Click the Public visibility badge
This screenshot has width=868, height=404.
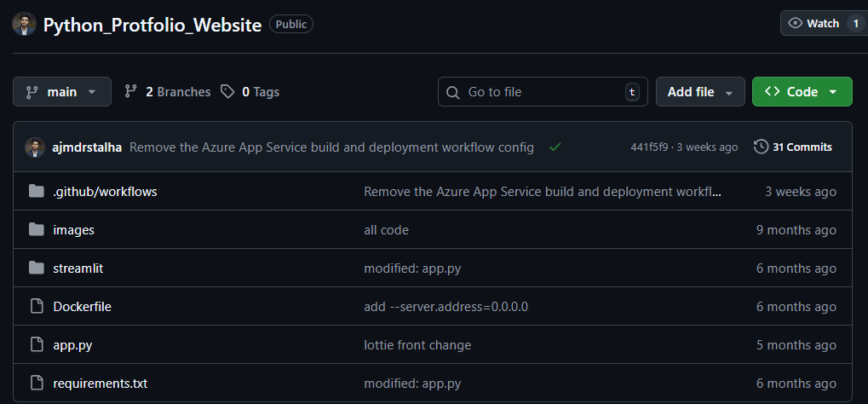pyautogui.click(x=291, y=24)
